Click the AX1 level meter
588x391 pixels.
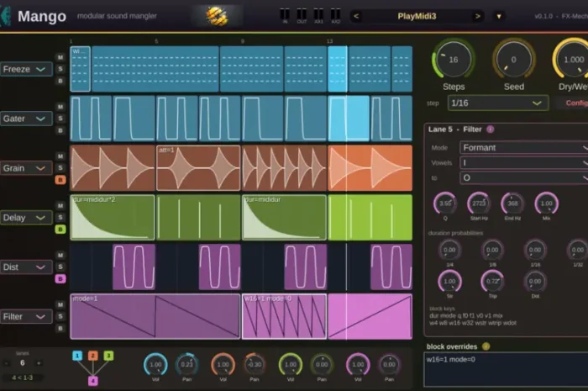tap(318, 15)
